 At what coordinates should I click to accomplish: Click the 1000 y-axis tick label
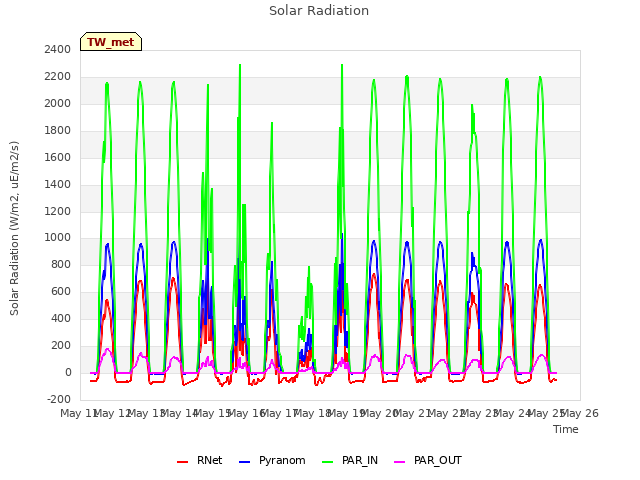click(x=58, y=238)
